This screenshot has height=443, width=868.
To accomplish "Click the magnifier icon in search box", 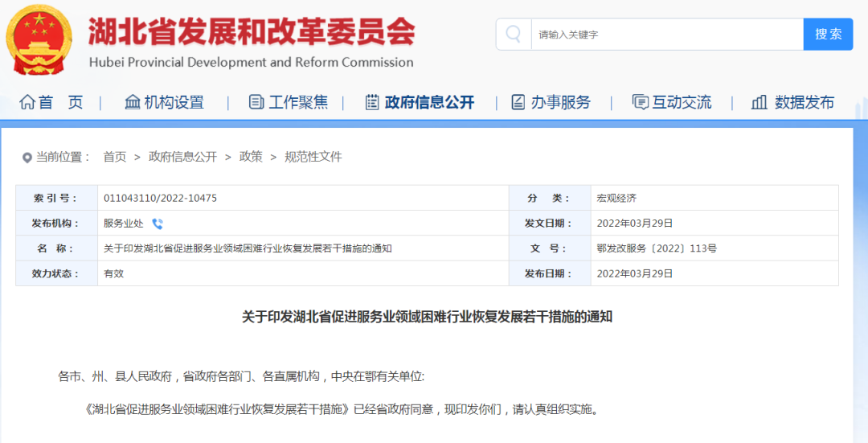I will (x=513, y=35).
